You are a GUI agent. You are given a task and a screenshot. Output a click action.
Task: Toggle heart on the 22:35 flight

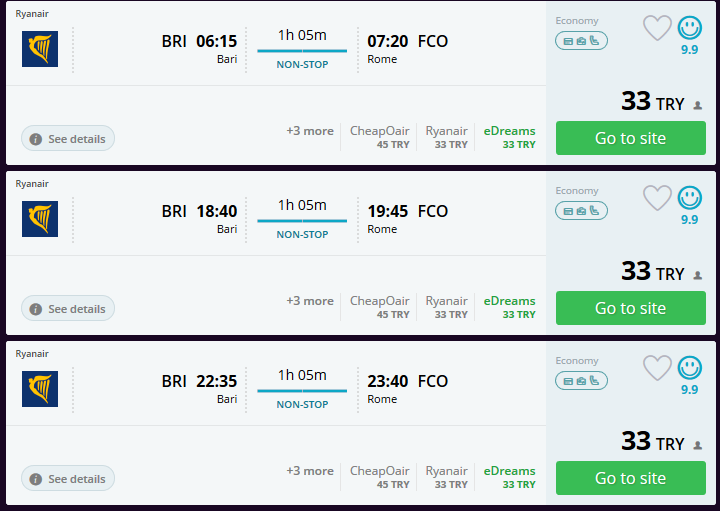657,368
